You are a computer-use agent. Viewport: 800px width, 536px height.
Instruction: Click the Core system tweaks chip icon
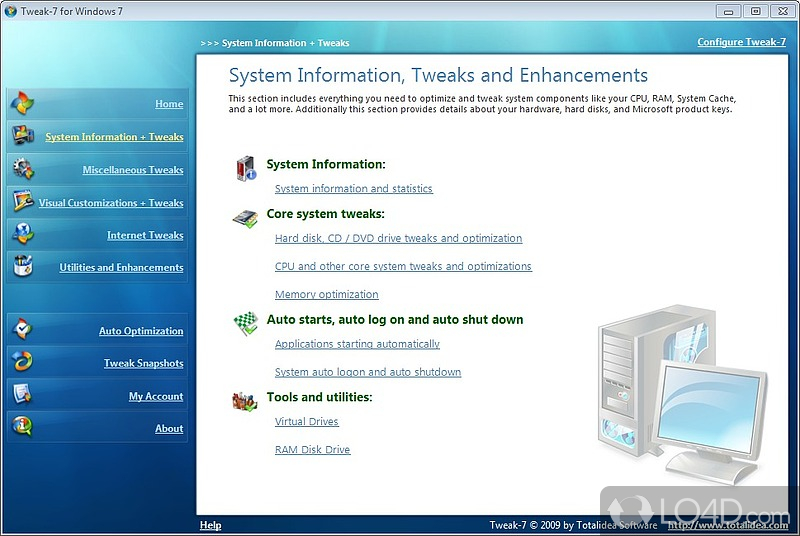[245, 219]
